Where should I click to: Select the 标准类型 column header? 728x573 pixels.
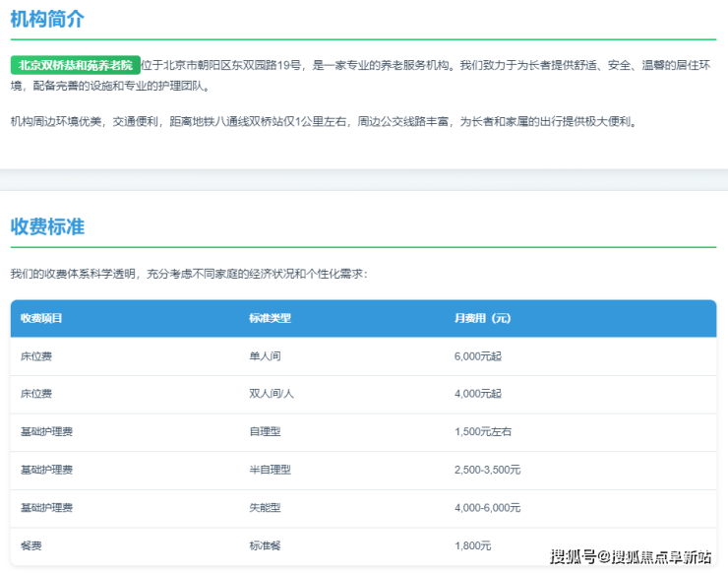[x=270, y=318]
